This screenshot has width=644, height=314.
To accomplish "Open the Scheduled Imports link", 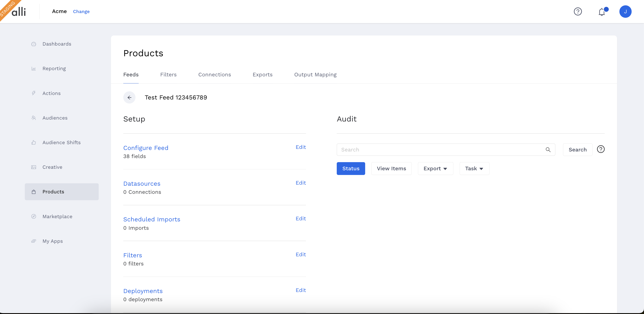I will (x=152, y=219).
